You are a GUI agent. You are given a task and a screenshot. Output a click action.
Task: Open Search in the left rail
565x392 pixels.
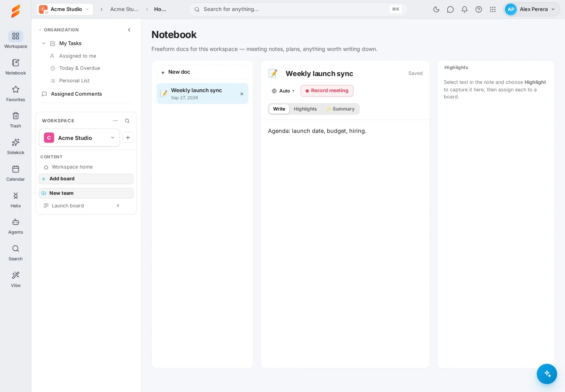(x=16, y=252)
